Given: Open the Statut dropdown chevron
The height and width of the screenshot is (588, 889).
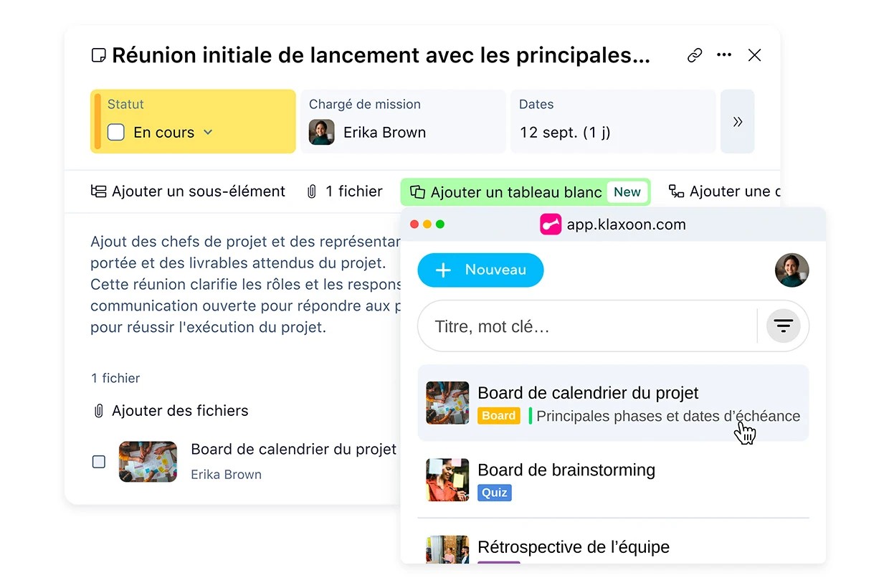Looking at the screenshot, I should [x=208, y=133].
